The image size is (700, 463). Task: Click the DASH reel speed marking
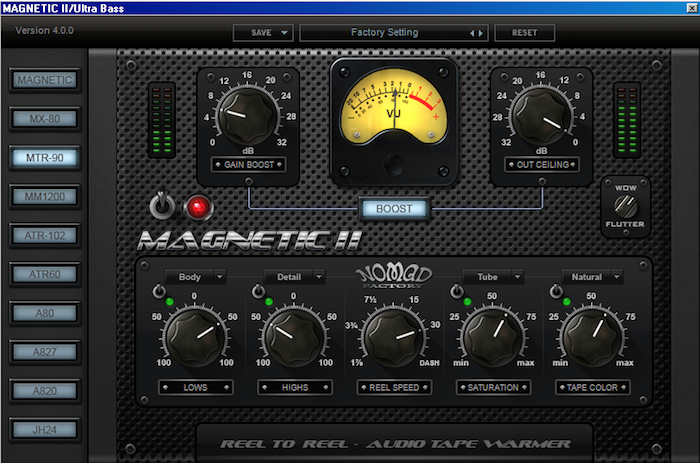click(x=429, y=363)
